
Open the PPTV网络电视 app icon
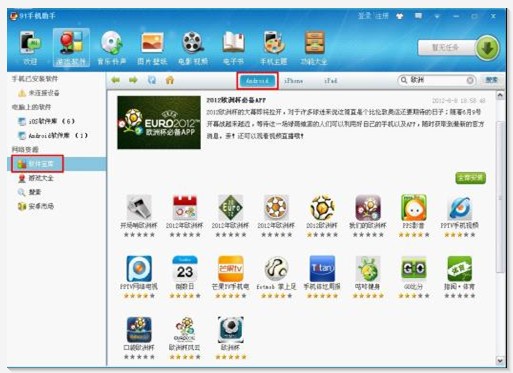coord(139,269)
